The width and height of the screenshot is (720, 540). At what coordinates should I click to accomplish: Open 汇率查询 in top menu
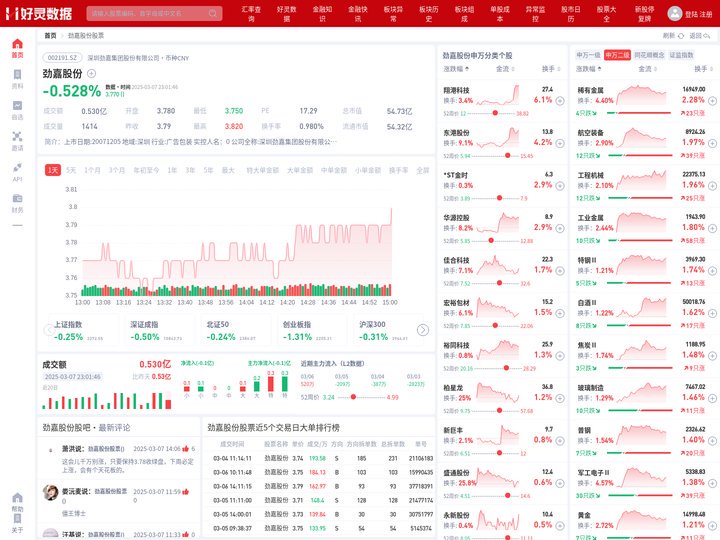point(251,14)
